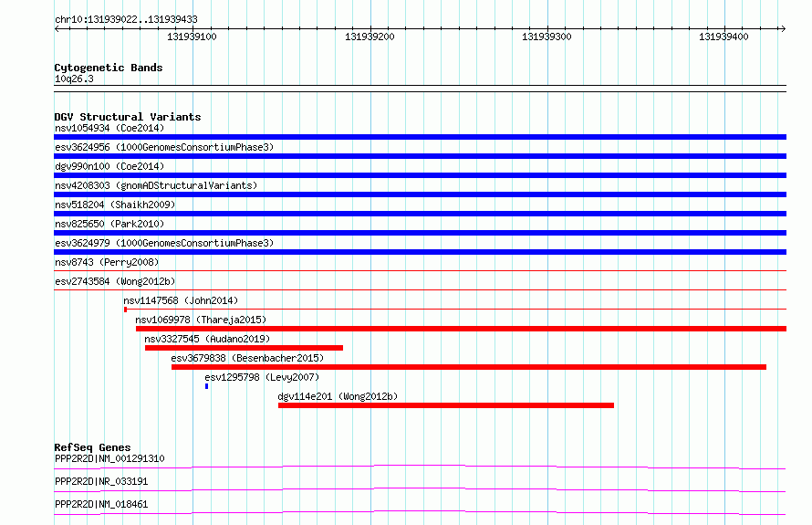Open variant esv3624956 (1000GenomesConsortiumPhase3) label

point(164,147)
